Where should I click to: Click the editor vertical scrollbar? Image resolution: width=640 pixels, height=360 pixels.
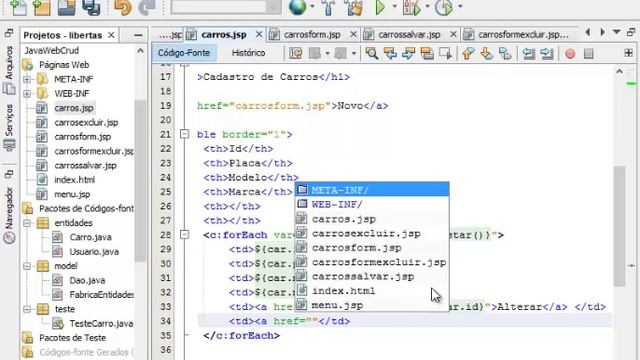pos(619,226)
